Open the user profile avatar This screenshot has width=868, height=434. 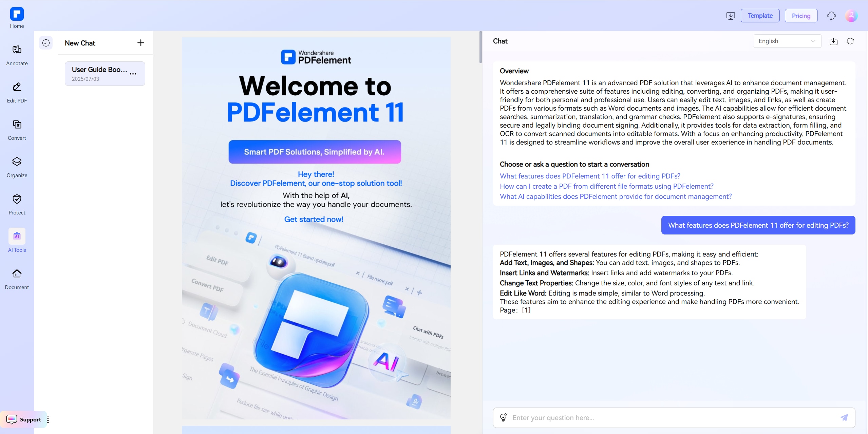851,16
